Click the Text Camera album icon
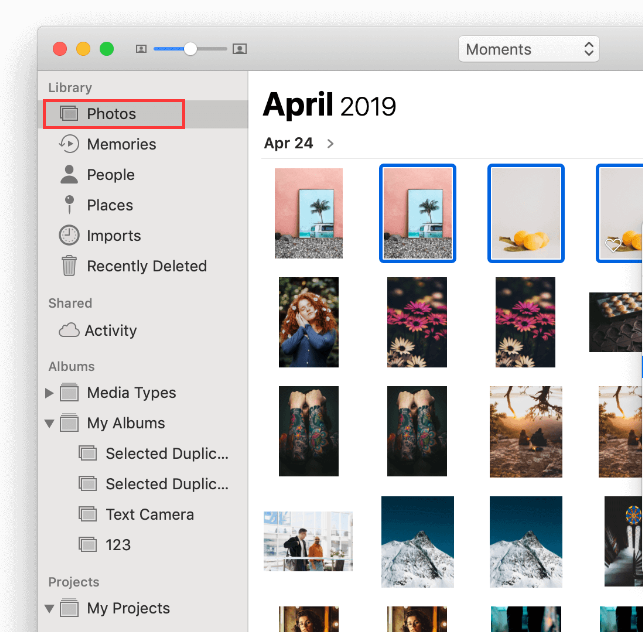This screenshot has height=632, width=643. 88,514
